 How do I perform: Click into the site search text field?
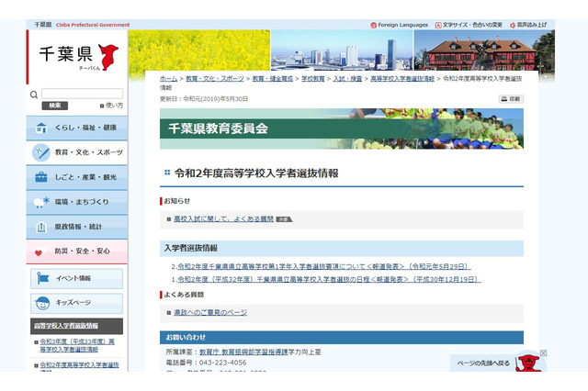pos(82,94)
